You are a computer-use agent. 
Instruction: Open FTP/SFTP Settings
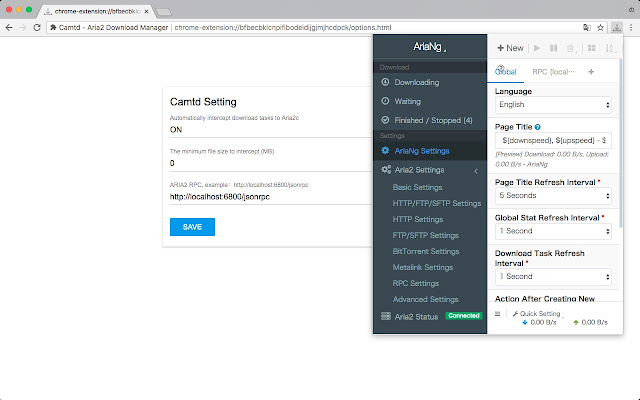[x=426, y=235]
